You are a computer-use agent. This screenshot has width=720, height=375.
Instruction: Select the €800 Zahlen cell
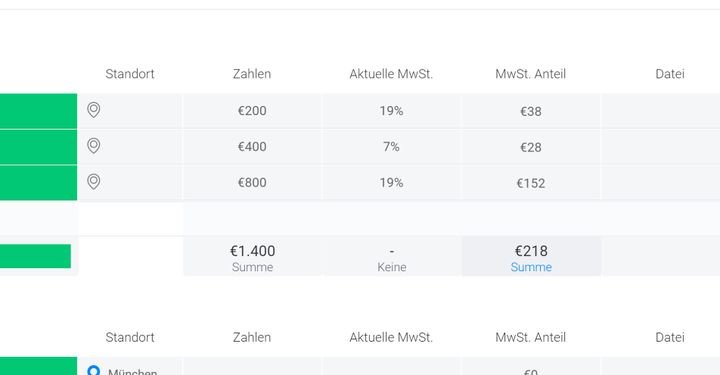(x=252, y=183)
